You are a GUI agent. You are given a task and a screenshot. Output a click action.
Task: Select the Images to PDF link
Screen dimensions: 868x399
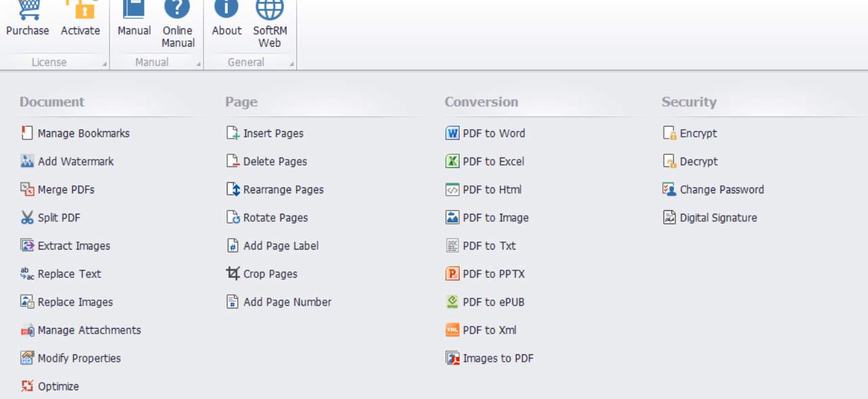coord(498,358)
